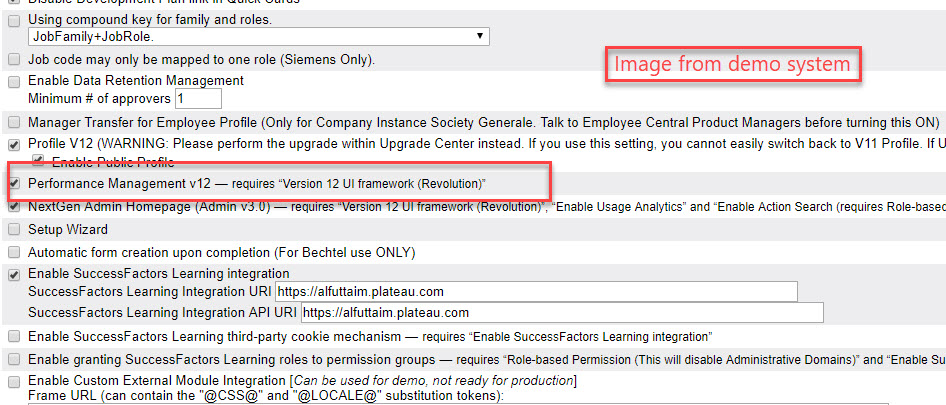Enable Learning third-party cookie mechanism

(x=14, y=337)
